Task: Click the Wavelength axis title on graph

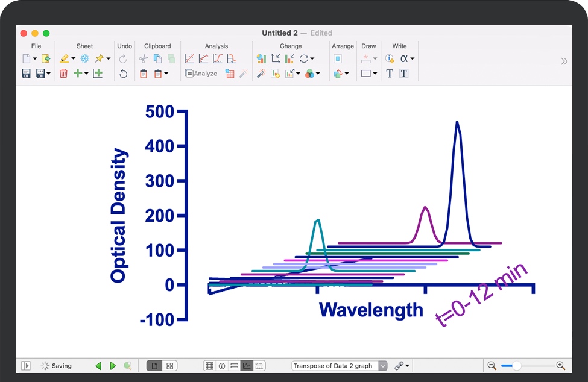Action: coord(371,310)
